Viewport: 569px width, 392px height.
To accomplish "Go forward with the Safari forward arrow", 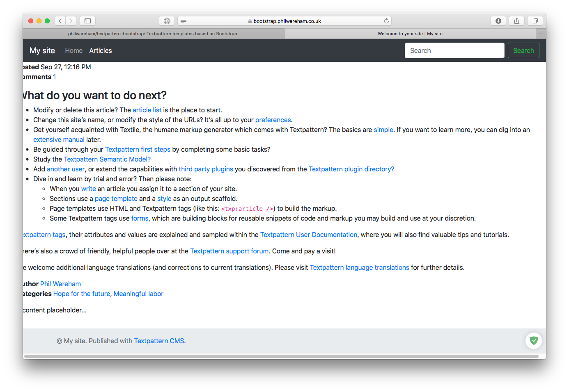I will pyautogui.click(x=71, y=21).
